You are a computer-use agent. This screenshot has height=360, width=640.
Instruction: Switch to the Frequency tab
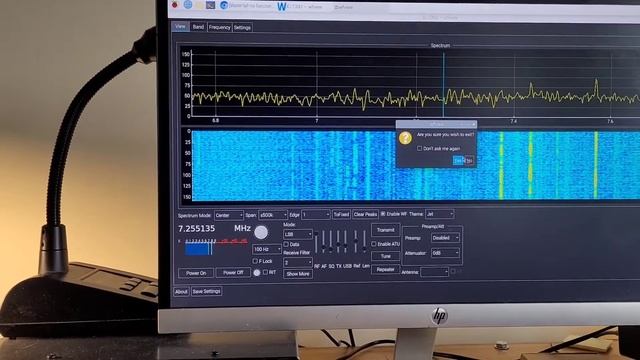219,27
